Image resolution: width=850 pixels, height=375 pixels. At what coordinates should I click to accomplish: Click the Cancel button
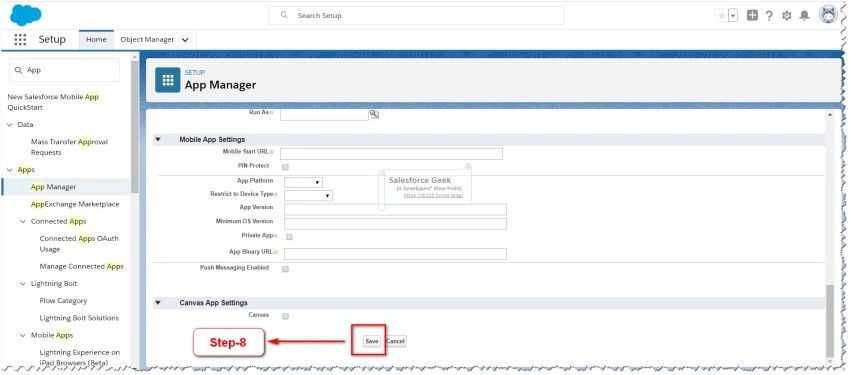coord(395,341)
